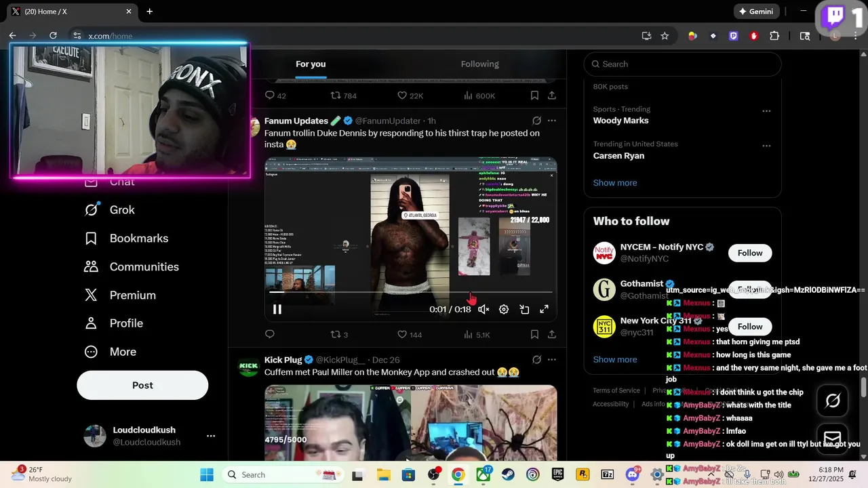Bookmark the post with 600K views
The width and height of the screenshot is (868, 488).
(534, 96)
